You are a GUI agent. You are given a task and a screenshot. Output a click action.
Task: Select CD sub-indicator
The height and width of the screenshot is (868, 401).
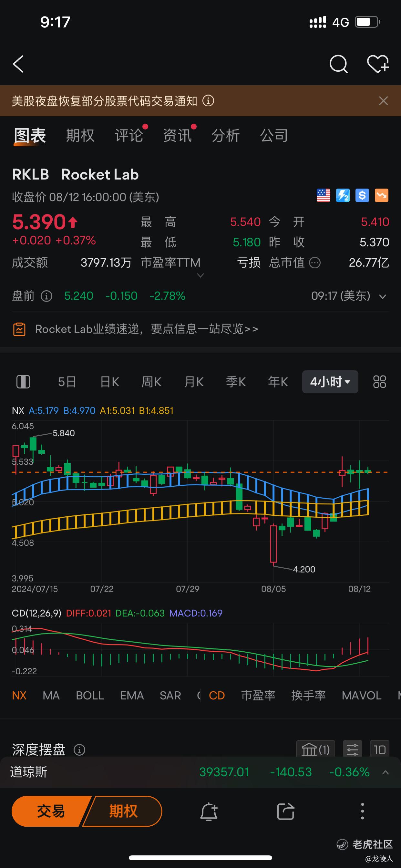217,695
